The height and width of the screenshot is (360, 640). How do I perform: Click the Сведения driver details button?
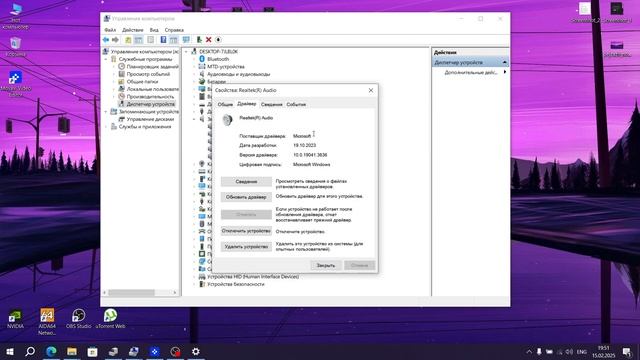click(246, 182)
